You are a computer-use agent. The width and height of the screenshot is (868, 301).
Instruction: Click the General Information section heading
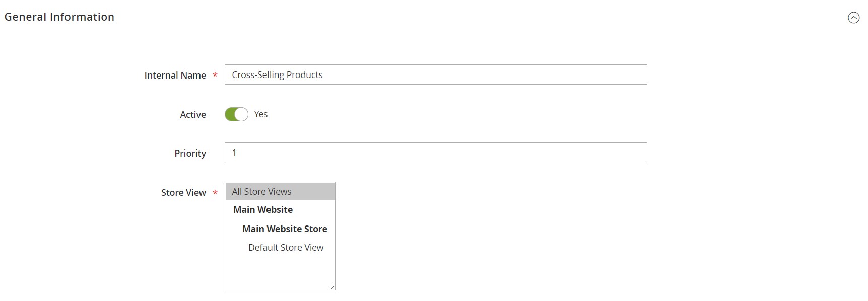pyautogui.click(x=59, y=17)
